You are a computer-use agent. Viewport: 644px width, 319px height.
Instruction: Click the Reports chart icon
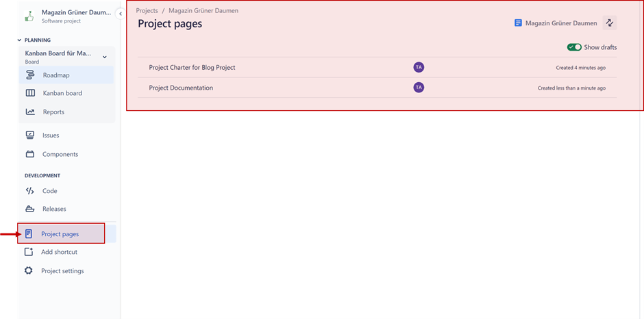coord(30,112)
